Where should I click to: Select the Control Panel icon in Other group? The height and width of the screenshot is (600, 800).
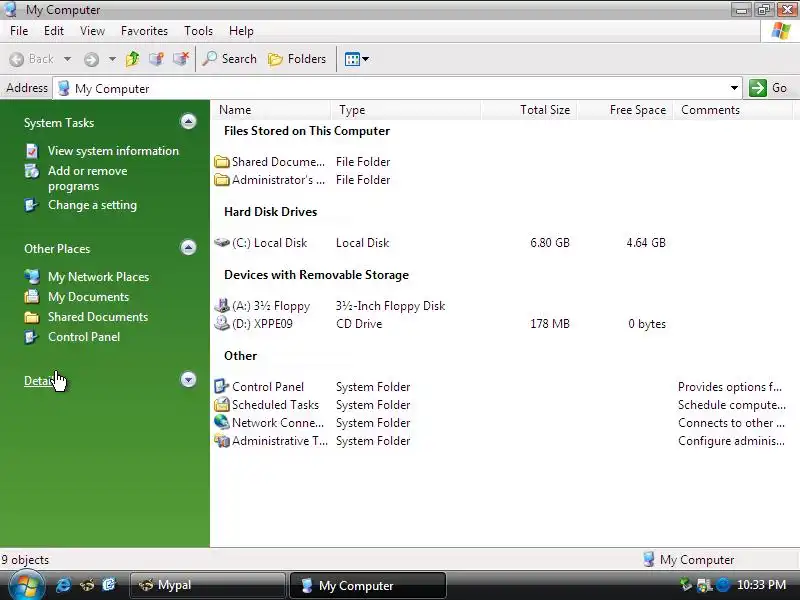click(221, 387)
